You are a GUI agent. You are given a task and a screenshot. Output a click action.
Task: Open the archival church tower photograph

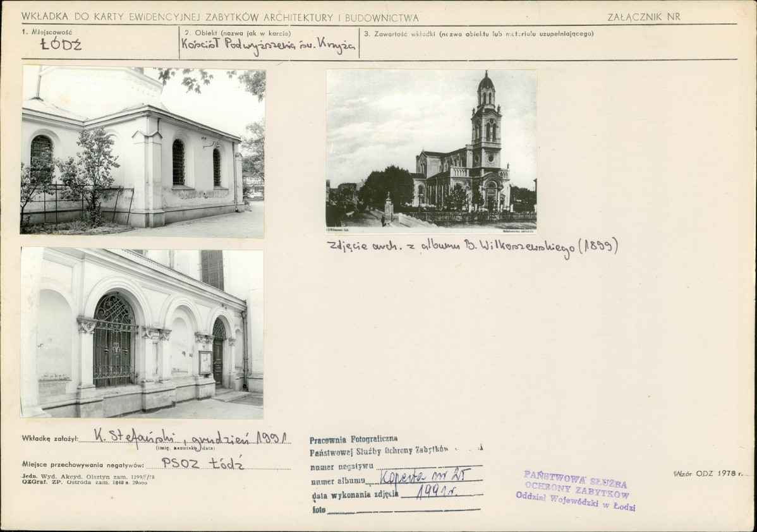431,149
